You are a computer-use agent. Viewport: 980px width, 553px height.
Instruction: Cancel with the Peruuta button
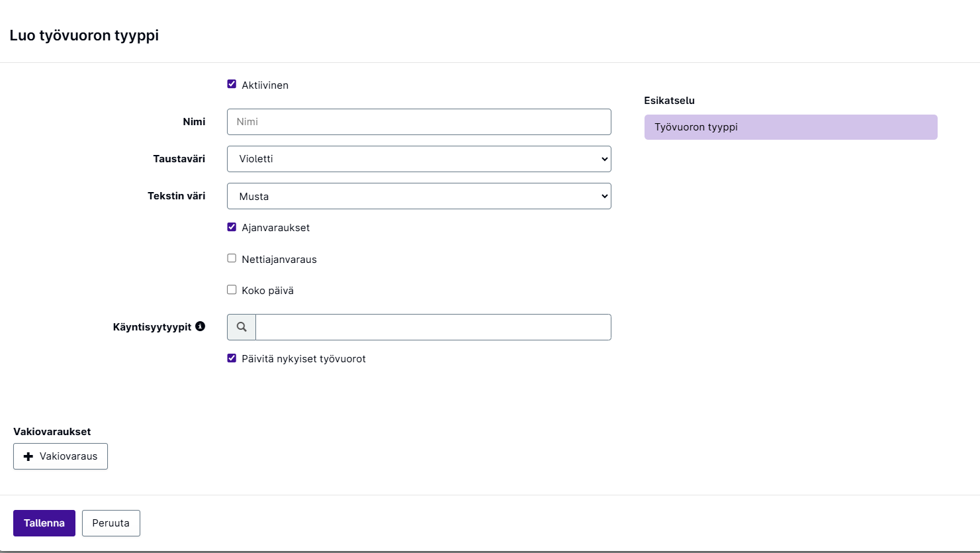(x=111, y=523)
